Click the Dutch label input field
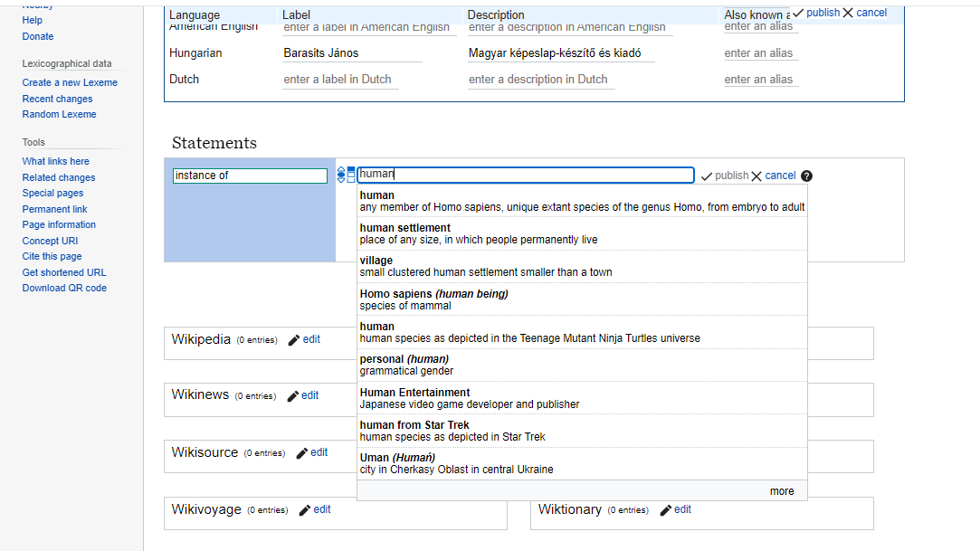The width and height of the screenshot is (980, 551). click(340, 80)
